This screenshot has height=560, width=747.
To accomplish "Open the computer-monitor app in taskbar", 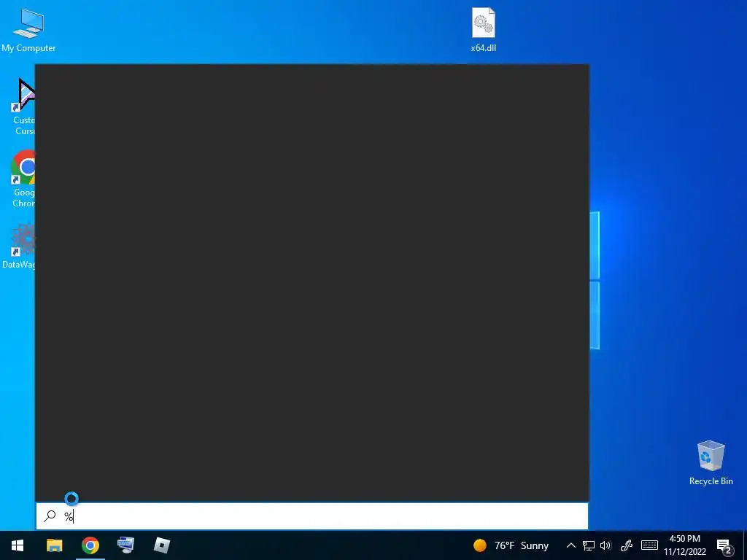I will [125, 545].
